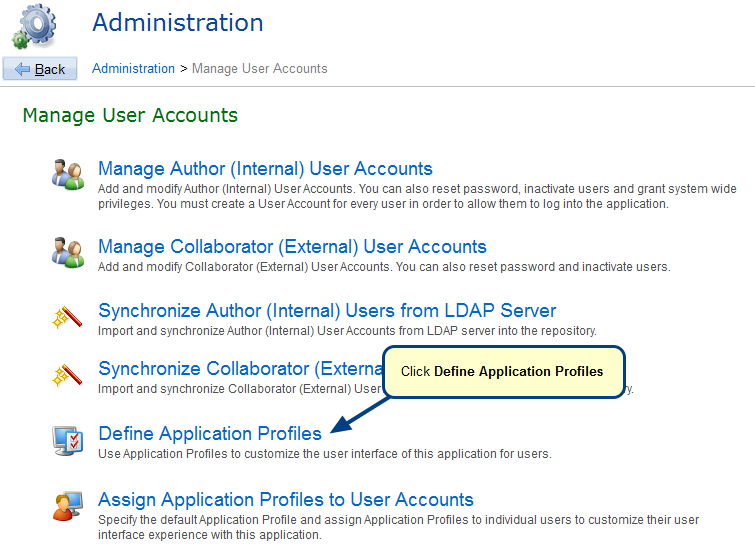
Task: Click the Manage Collaborator User Accounts icon
Action: [x=68, y=251]
